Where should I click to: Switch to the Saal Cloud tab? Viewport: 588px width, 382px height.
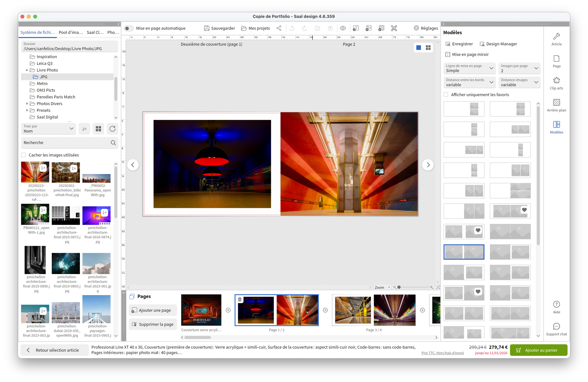[95, 32]
